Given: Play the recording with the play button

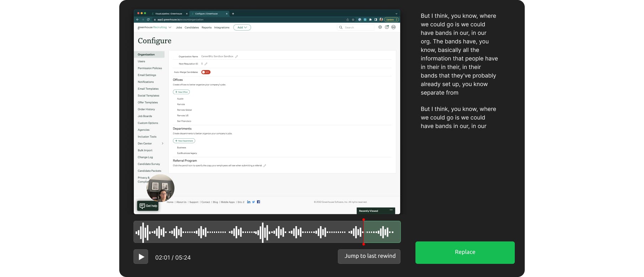Looking at the screenshot, I should (141, 257).
